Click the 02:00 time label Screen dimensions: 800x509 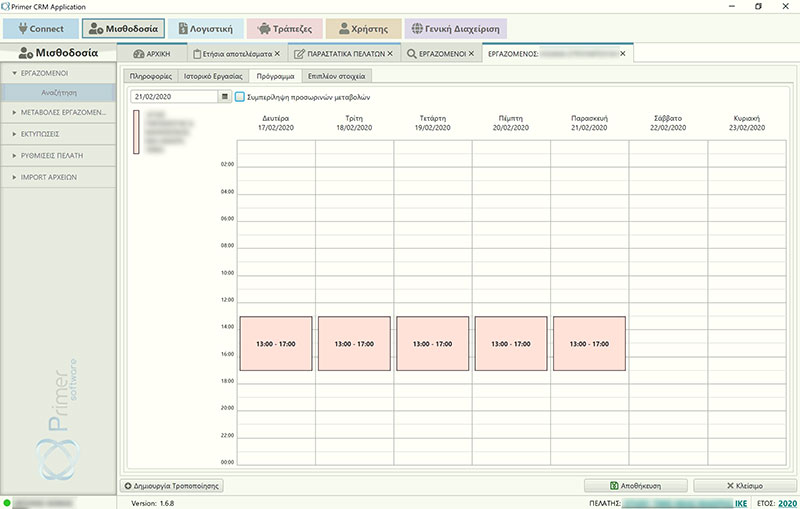228,164
